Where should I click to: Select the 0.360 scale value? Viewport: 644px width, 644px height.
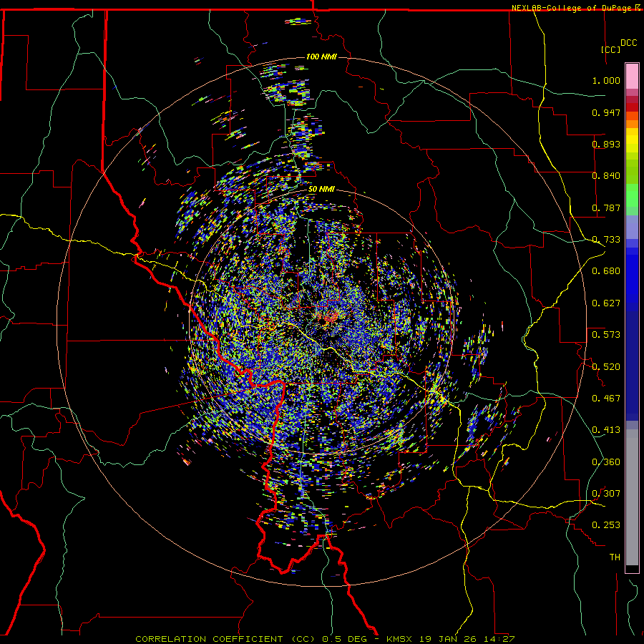click(x=606, y=462)
